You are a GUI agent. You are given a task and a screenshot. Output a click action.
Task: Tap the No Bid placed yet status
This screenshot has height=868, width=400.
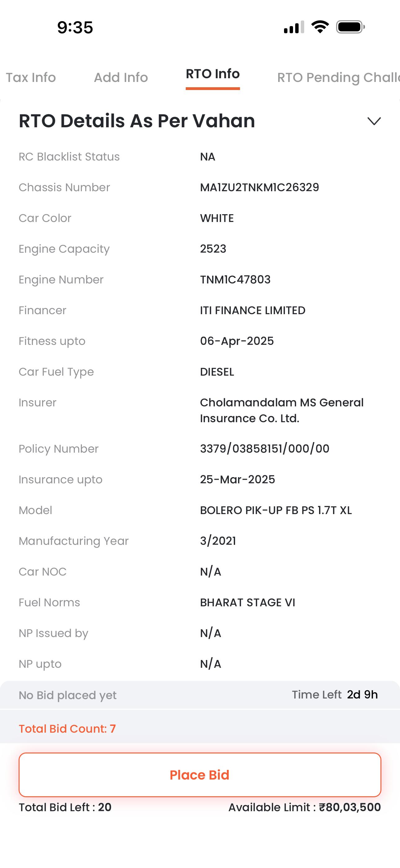tap(68, 695)
